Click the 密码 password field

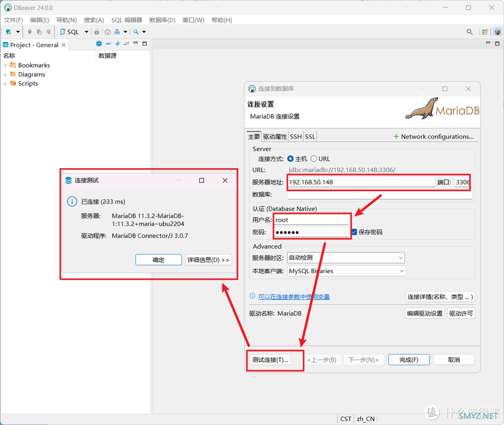tap(311, 232)
